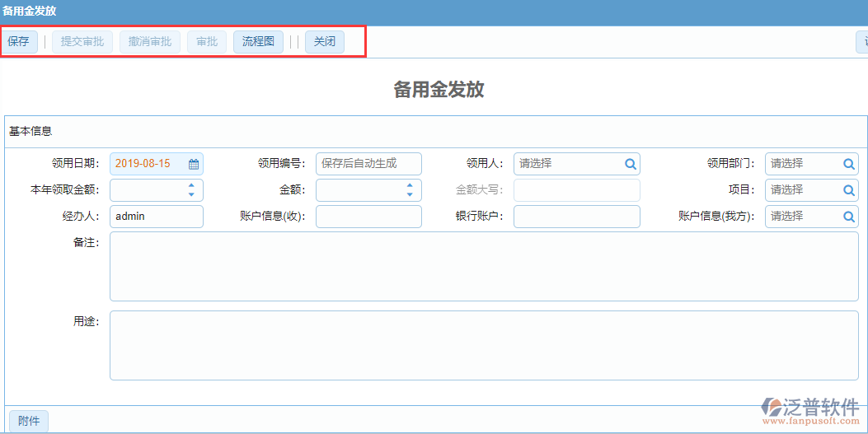Click the 审批 approve button
This screenshot has height=434, width=868.
[207, 42]
